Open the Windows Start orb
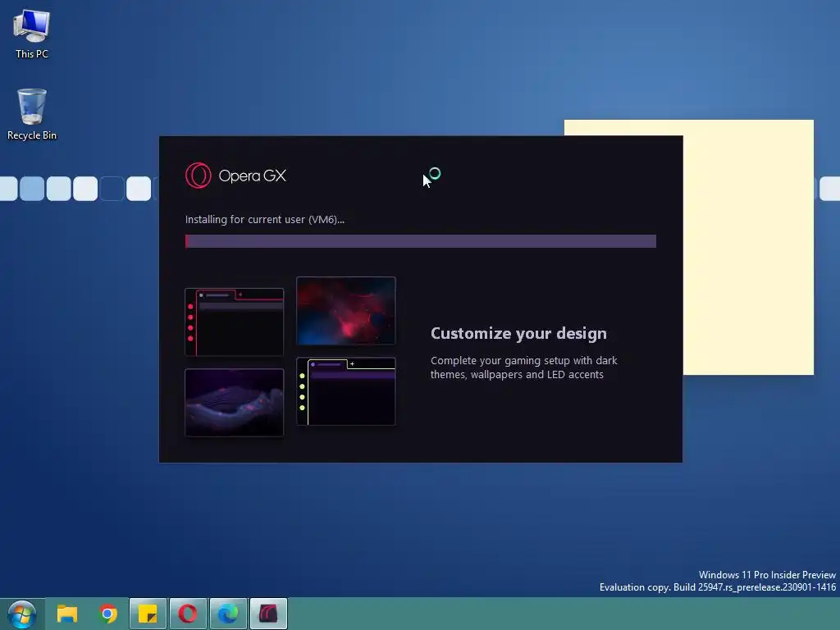The image size is (840, 630). 22,614
